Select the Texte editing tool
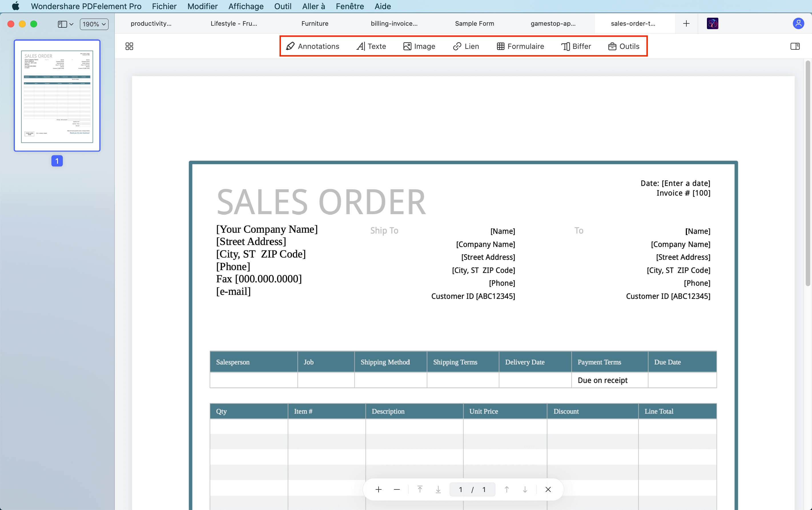The width and height of the screenshot is (812, 510). click(371, 46)
